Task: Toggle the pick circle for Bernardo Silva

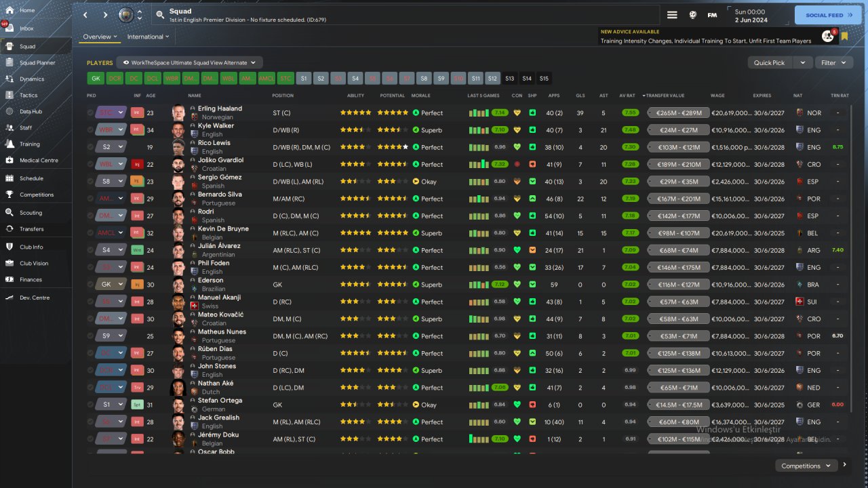Action: 91,199
